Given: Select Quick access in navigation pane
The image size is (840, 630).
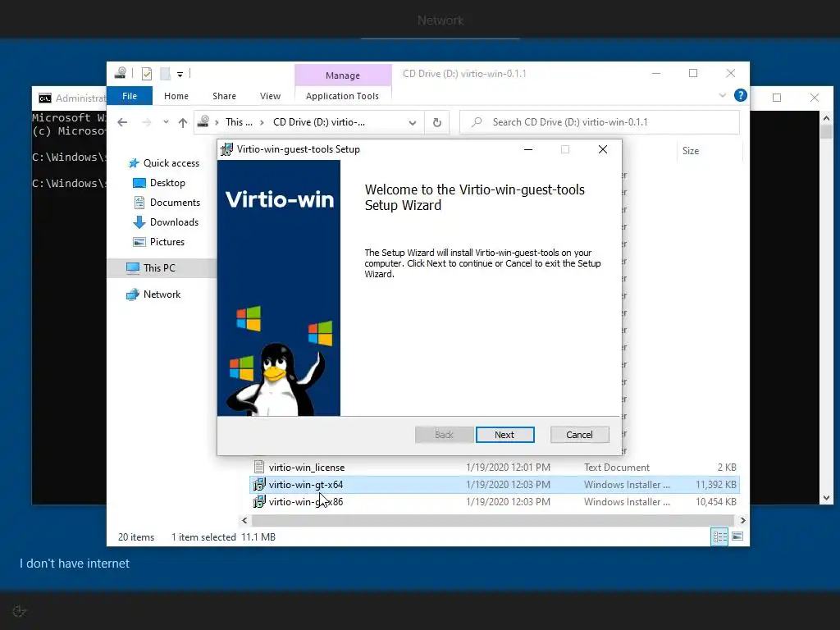Looking at the screenshot, I should click(171, 163).
